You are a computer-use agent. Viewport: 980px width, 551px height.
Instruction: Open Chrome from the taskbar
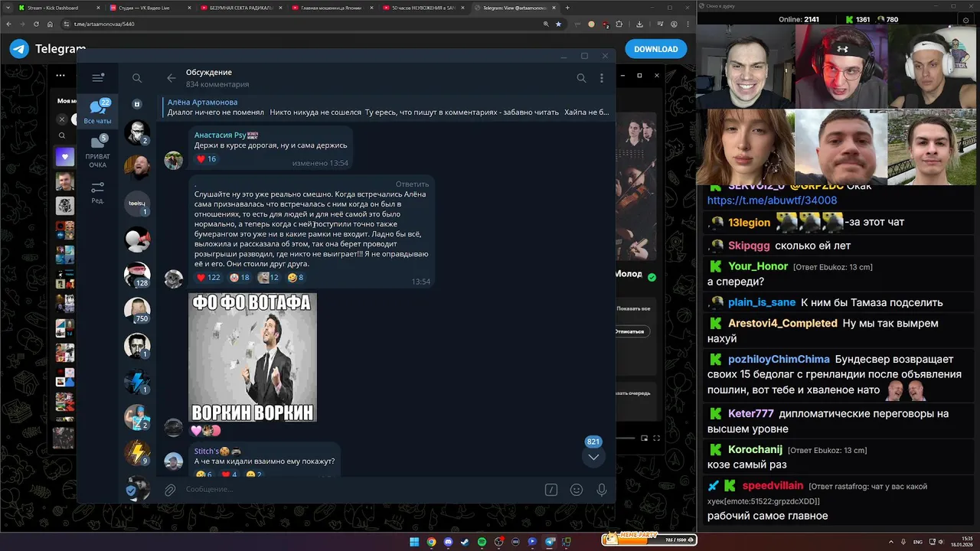click(x=431, y=542)
